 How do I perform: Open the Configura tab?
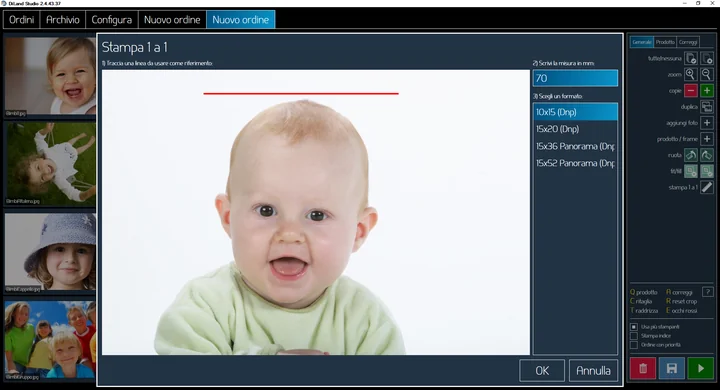coord(112,20)
